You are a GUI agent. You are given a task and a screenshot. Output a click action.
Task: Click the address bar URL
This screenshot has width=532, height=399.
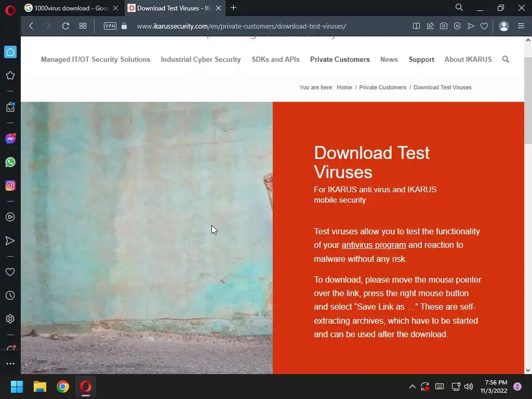pos(241,26)
